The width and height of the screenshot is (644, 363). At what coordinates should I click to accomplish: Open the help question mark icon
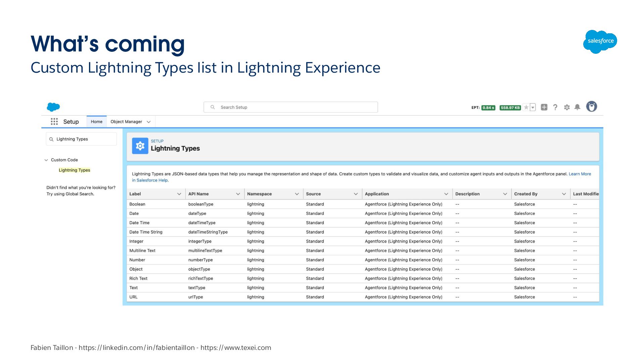point(555,107)
